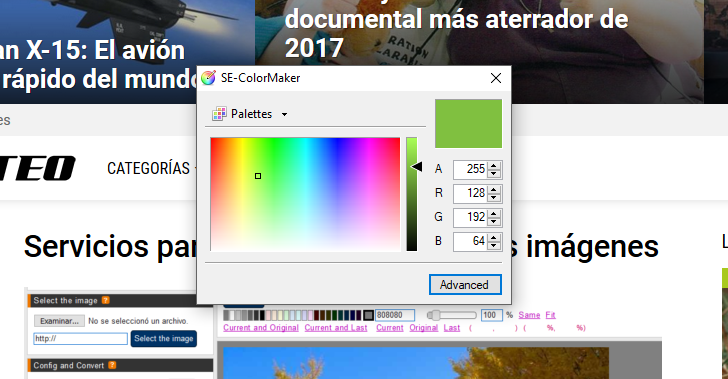The height and width of the screenshot is (379, 728).
Task: Click the Current and Original link
Action: [x=261, y=328]
